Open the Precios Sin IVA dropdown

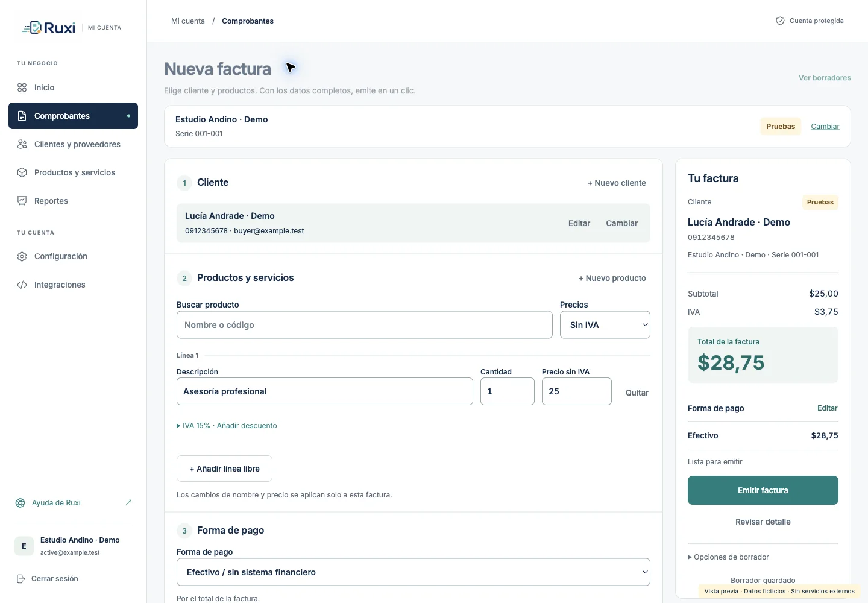tap(605, 325)
